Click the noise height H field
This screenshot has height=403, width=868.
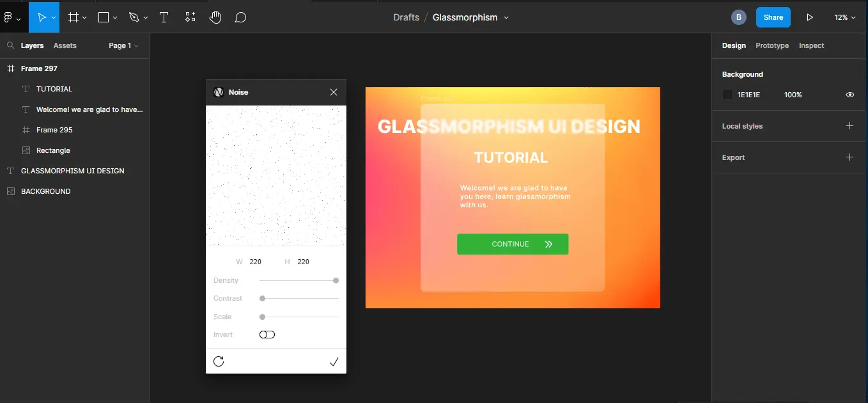tap(303, 262)
